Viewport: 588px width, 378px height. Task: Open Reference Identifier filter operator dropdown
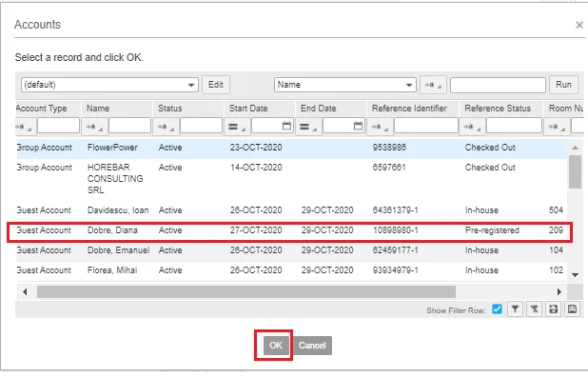(x=381, y=126)
